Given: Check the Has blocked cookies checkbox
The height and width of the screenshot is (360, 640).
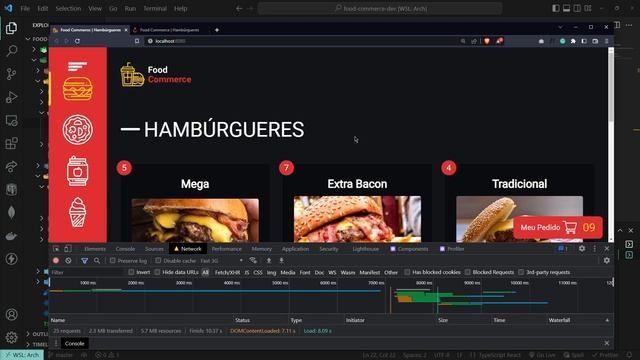Looking at the screenshot, I should click(x=407, y=272).
